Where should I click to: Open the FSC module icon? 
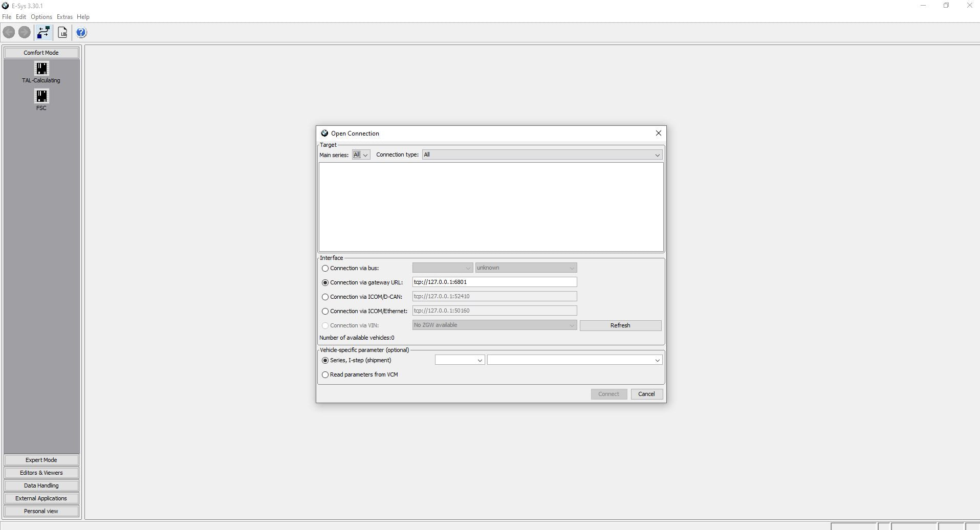pos(41,100)
